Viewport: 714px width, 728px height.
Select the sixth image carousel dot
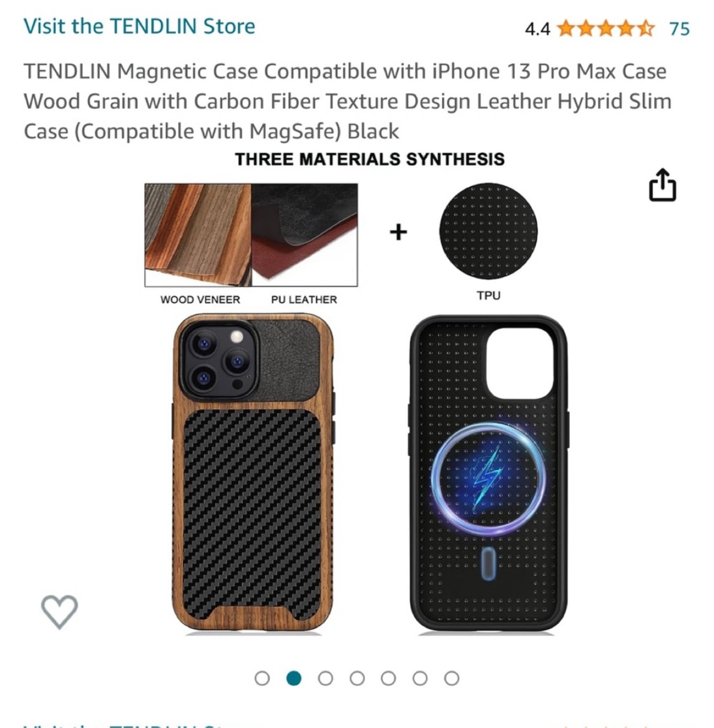click(x=420, y=678)
